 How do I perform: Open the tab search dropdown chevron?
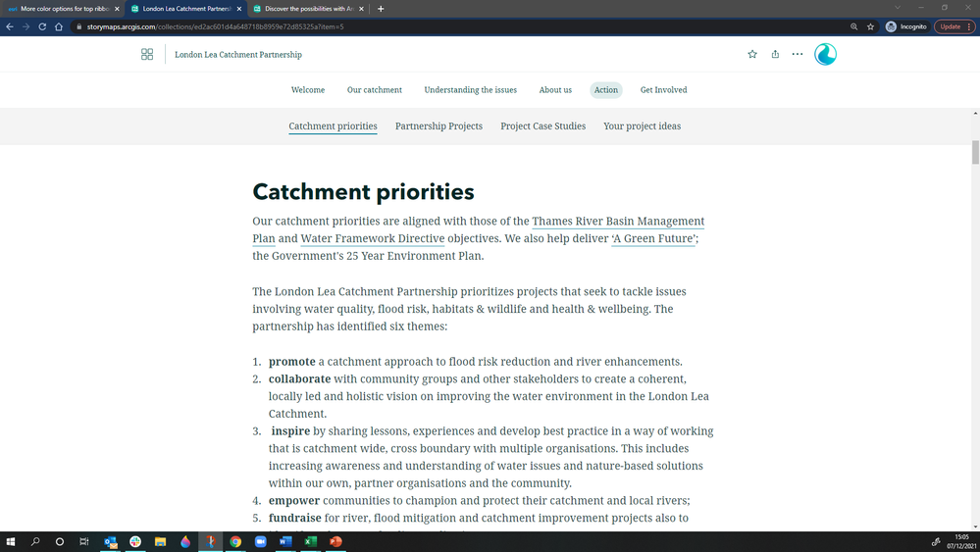898,8
